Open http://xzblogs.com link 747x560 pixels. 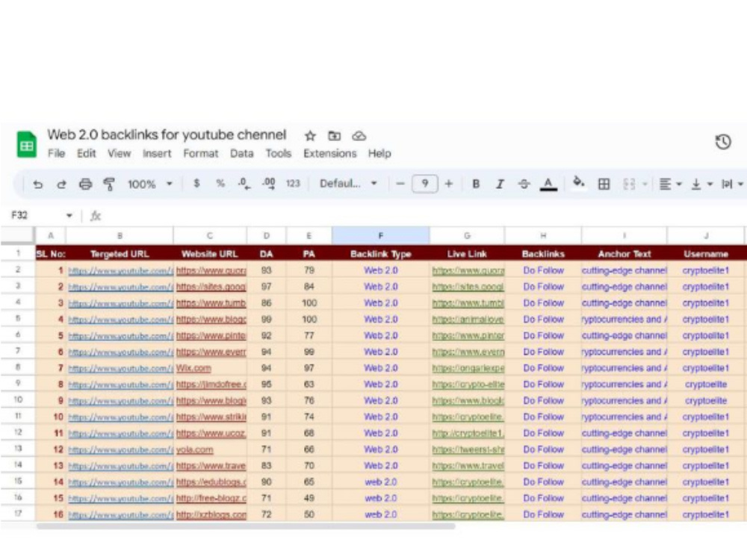coord(211,514)
